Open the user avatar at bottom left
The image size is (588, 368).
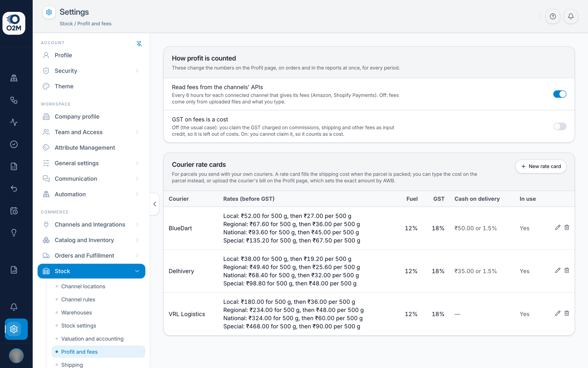[16, 356]
